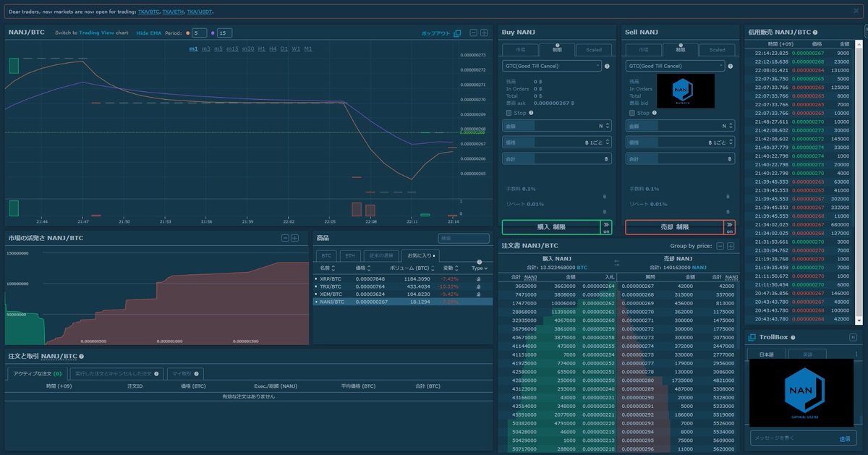Pause the TrollBox chat
Image resolution: width=868 pixels, height=455 pixels.
853,338
